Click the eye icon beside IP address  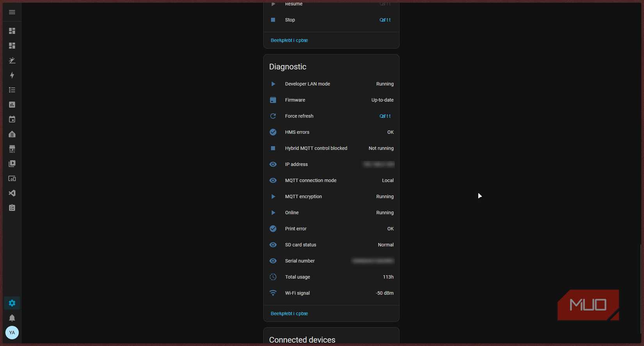point(273,165)
